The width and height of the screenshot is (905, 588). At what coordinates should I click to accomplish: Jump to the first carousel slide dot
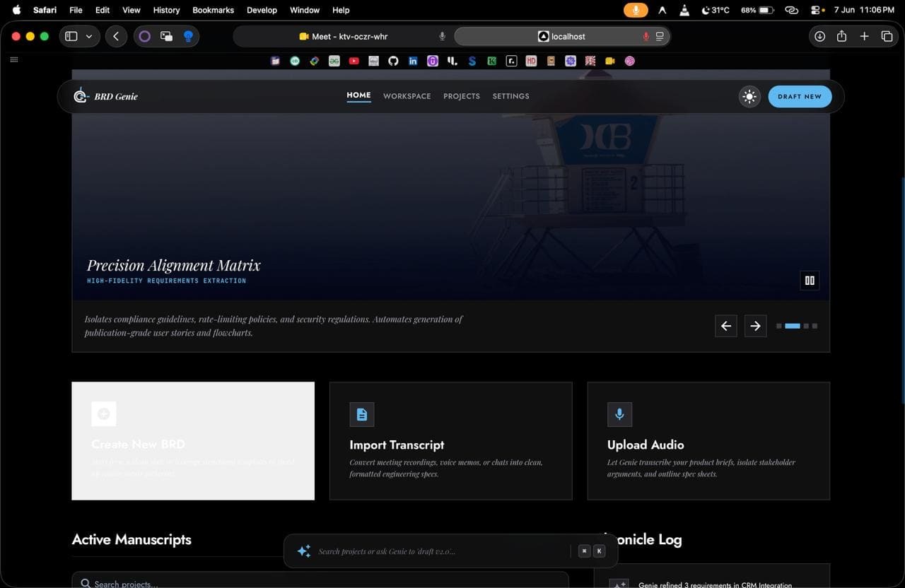[x=779, y=326]
